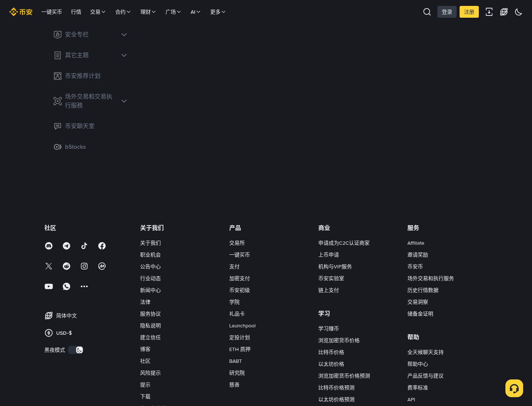
Task: Open the 广场 dropdown menu
Action: pyautogui.click(x=173, y=12)
